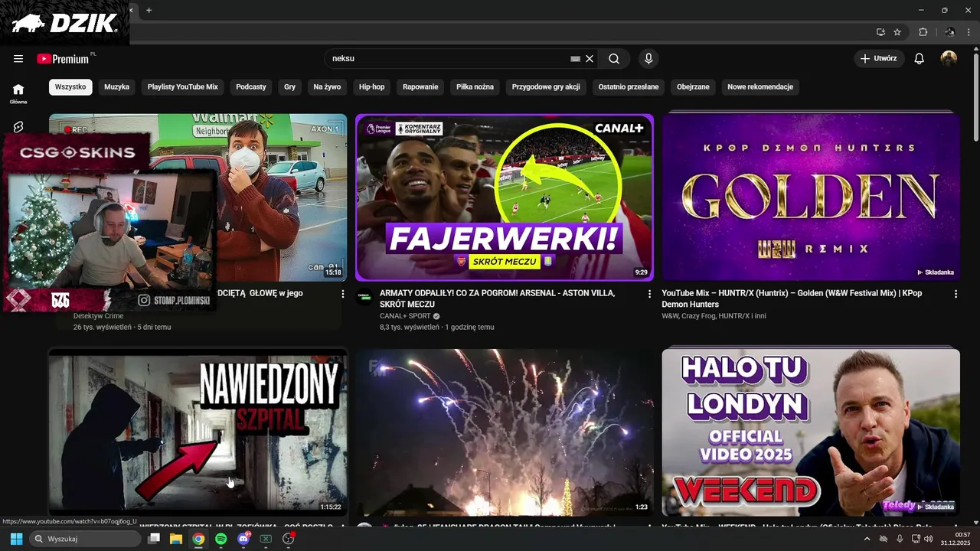This screenshot has width=980, height=551.
Task: Select the Podcasty filter chip
Action: (x=251, y=86)
